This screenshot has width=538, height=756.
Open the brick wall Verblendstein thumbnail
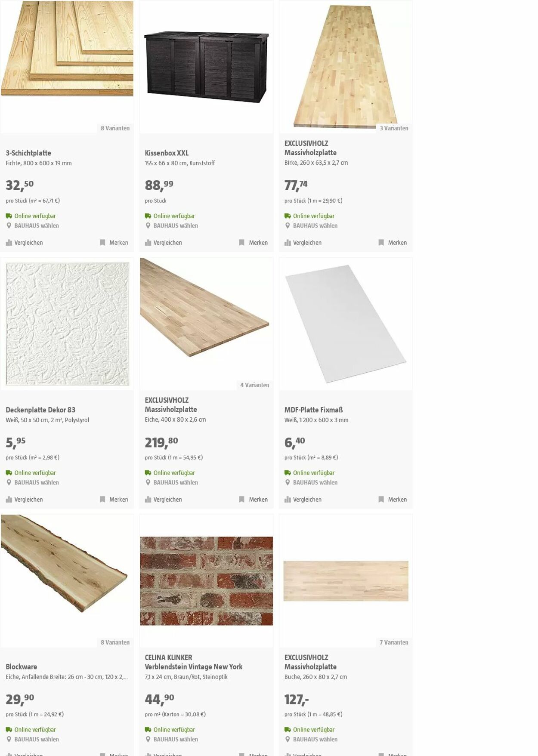(x=207, y=581)
